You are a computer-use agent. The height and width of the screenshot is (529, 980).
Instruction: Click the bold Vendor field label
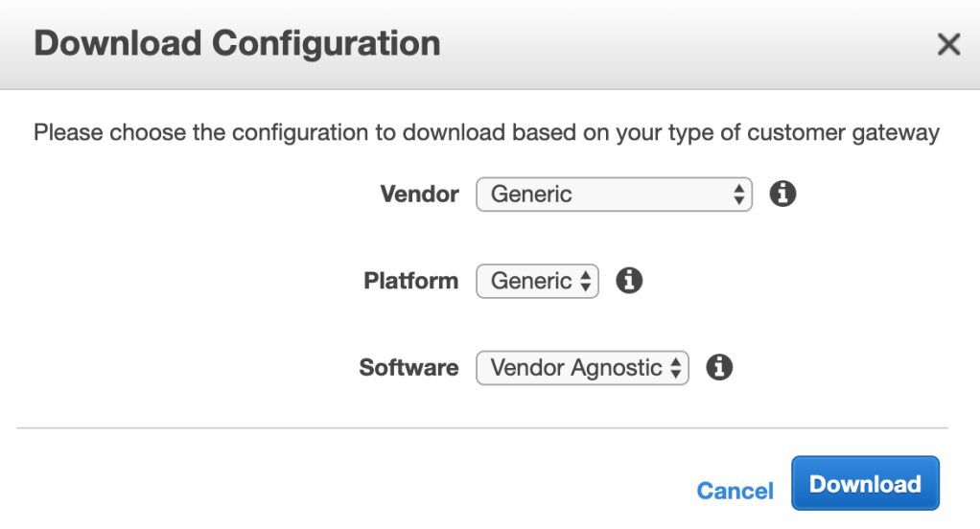(x=419, y=195)
